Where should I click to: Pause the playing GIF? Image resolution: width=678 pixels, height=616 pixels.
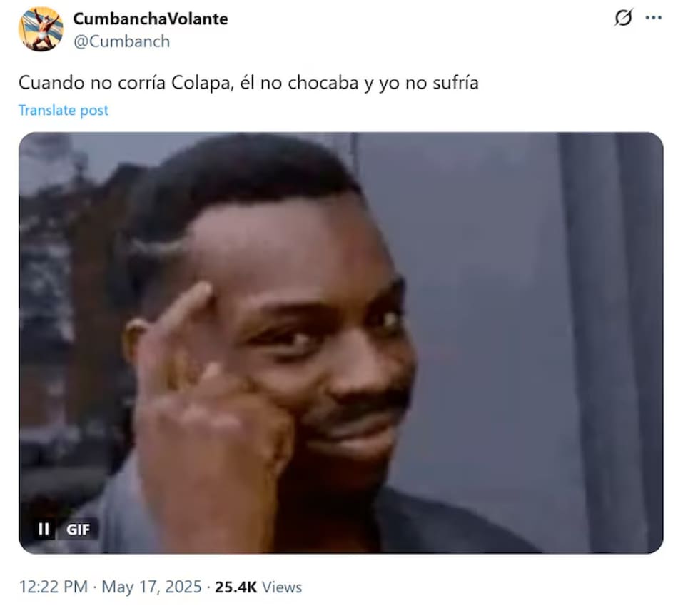coord(44,529)
